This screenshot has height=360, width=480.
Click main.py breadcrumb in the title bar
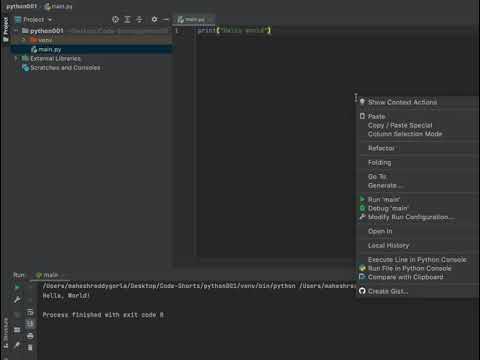[x=58, y=6]
